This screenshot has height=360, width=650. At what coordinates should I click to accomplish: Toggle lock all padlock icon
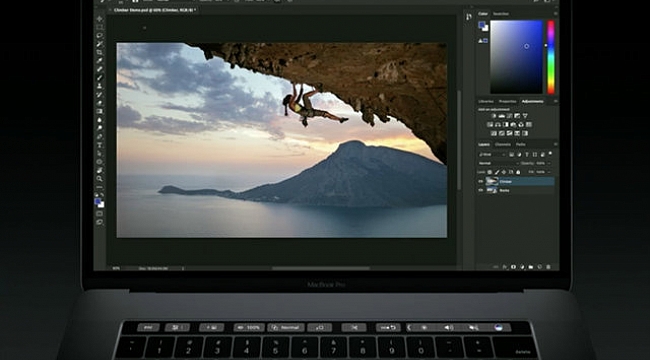[518, 172]
